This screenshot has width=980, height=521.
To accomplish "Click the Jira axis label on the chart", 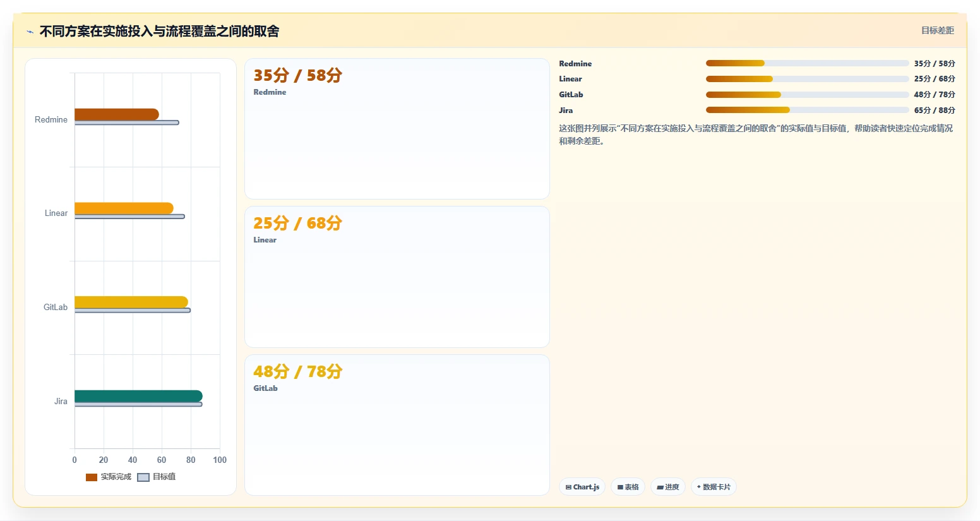I will (61, 401).
